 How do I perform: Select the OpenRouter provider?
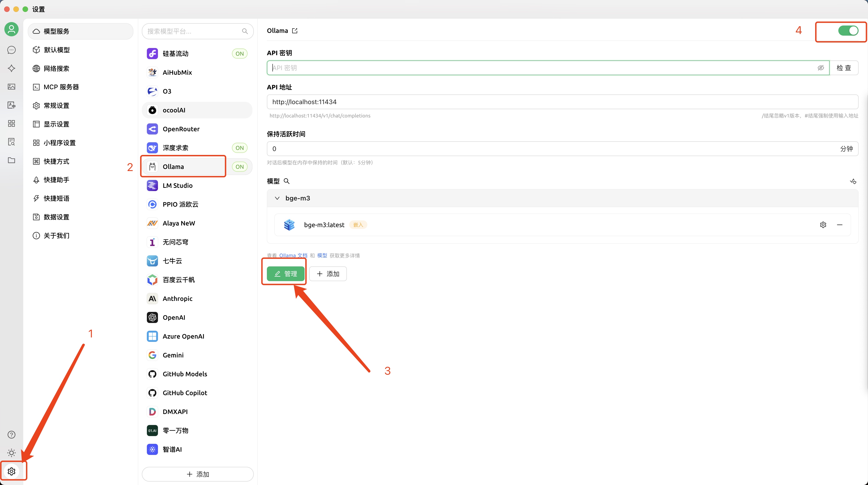197,129
